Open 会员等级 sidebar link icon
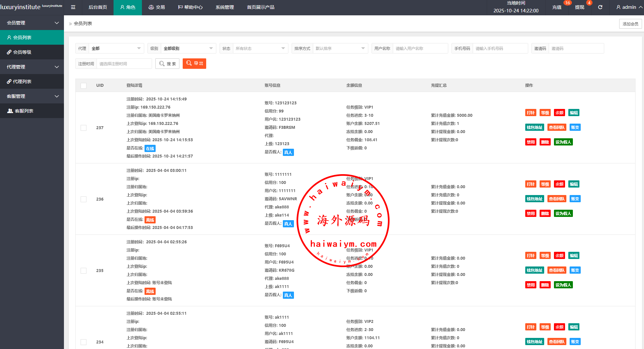 click(x=9, y=52)
